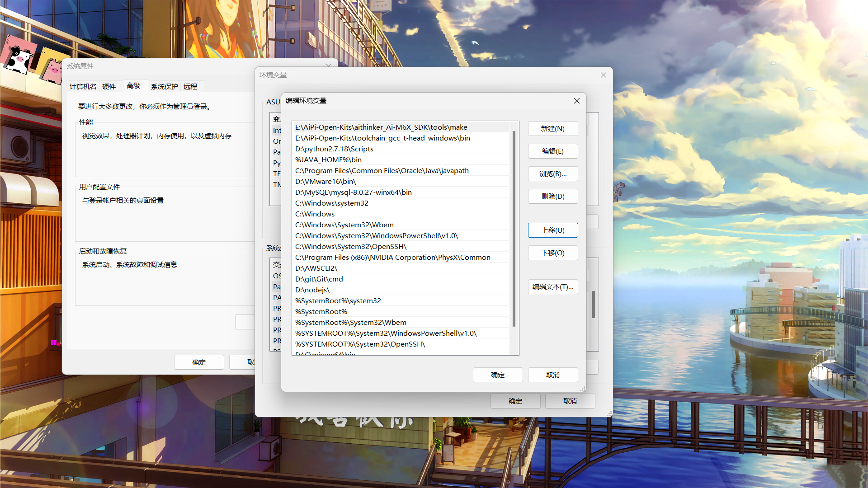
Task: Switch to the 计算机名 tab
Action: 83,86
